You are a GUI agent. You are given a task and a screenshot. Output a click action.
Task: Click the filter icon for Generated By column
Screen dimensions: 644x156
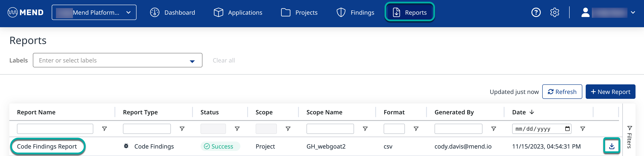click(x=493, y=129)
